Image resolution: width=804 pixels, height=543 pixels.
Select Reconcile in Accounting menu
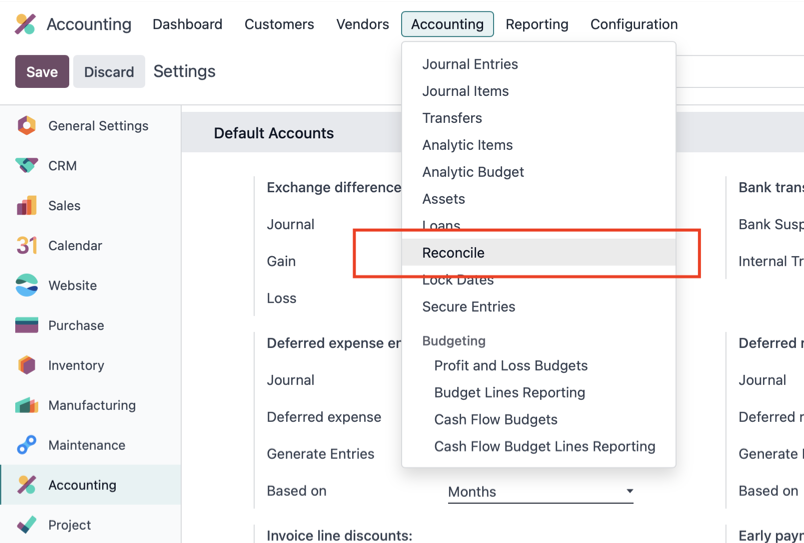click(x=539, y=252)
